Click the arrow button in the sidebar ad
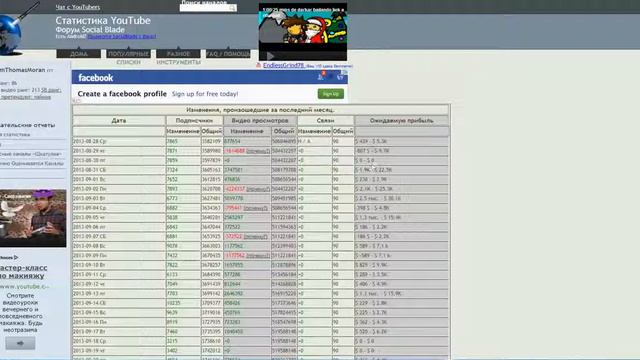The height and width of the screenshot is (360, 640). pyautogui.click(x=20, y=343)
